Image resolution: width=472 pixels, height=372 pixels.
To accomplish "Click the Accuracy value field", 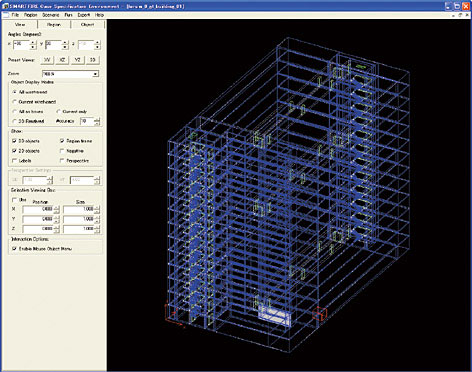I will [87, 121].
